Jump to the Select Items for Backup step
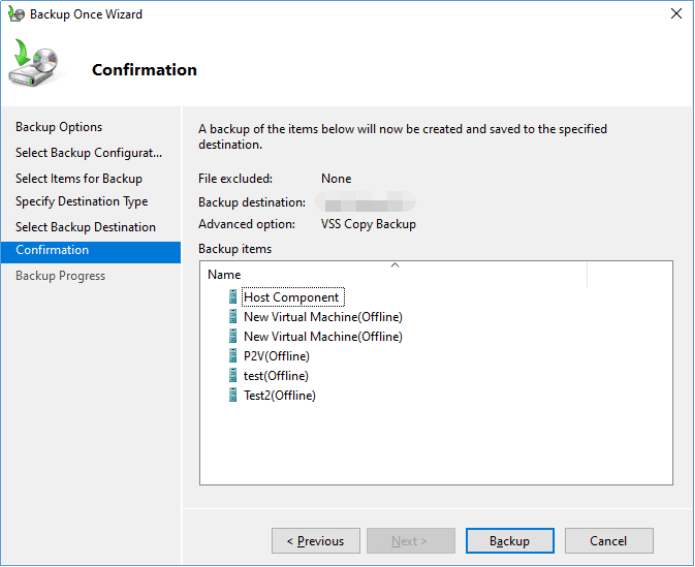Screen dimensions: 695x567 pos(79,179)
